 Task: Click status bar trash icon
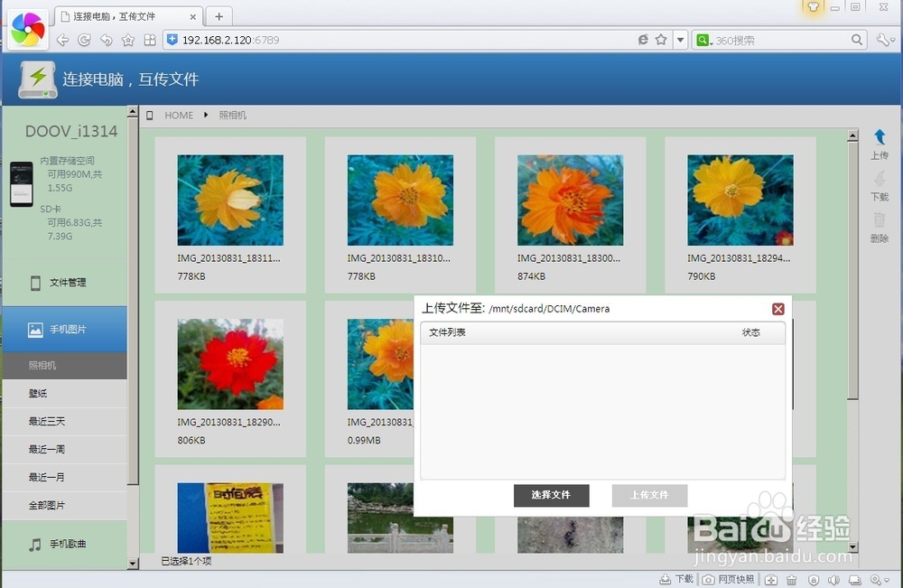[792, 580]
